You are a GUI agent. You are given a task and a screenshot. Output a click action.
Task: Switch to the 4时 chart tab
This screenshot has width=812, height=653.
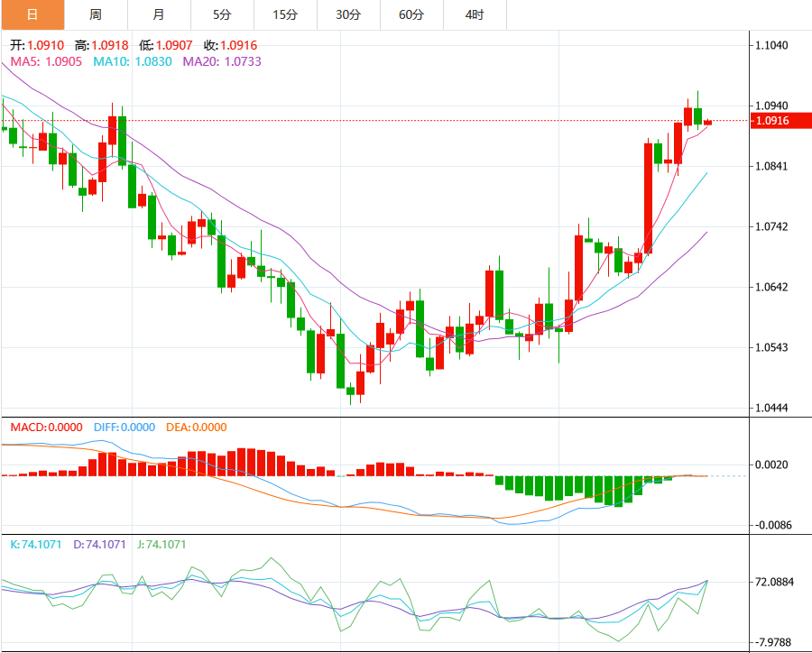click(475, 14)
